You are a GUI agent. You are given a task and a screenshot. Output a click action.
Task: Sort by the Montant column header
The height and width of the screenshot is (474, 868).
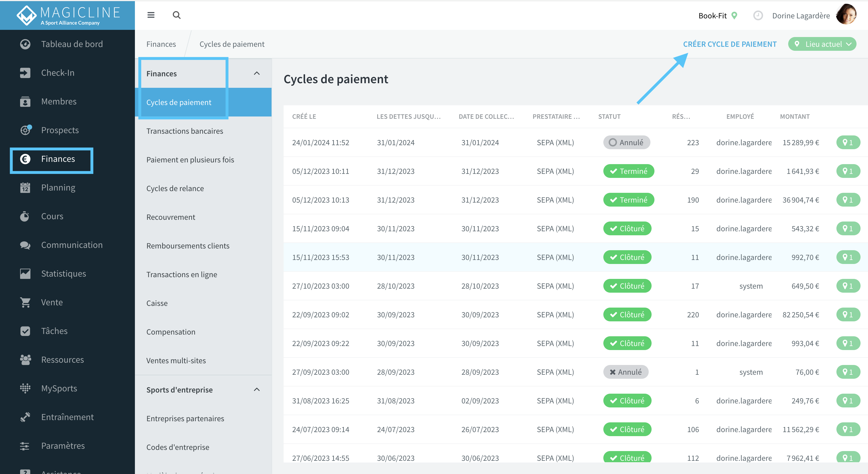[x=795, y=116]
